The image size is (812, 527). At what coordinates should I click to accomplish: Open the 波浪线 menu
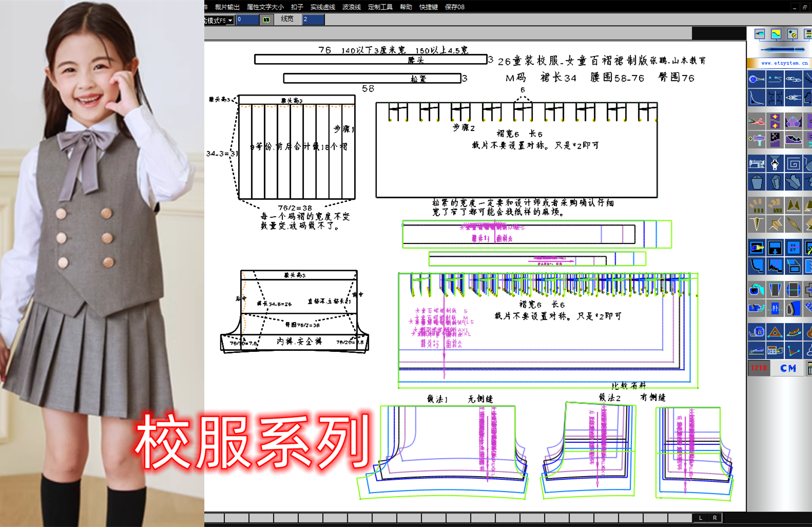[351, 7]
